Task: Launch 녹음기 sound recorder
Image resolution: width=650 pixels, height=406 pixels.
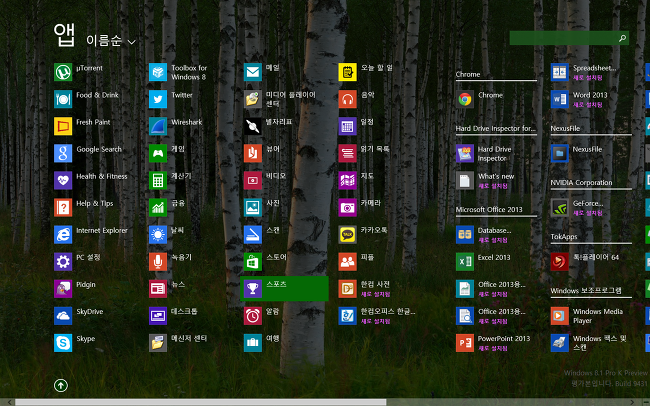Action: tap(158, 262)
